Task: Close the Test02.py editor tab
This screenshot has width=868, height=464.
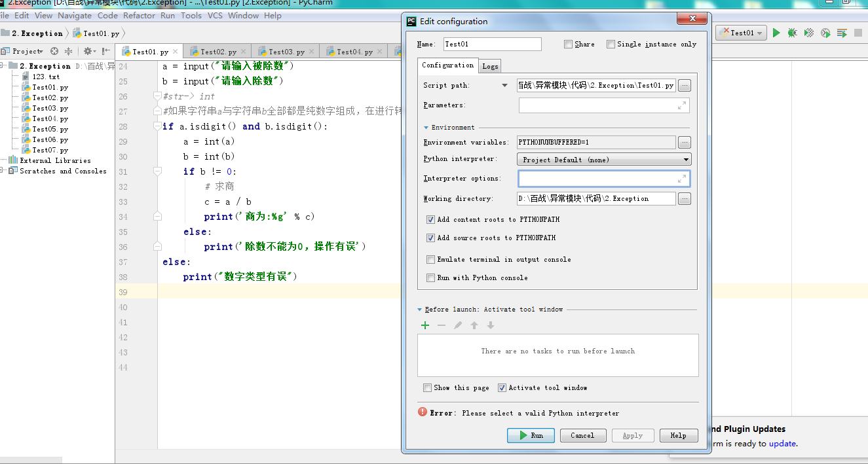Action: pos(244,52)
